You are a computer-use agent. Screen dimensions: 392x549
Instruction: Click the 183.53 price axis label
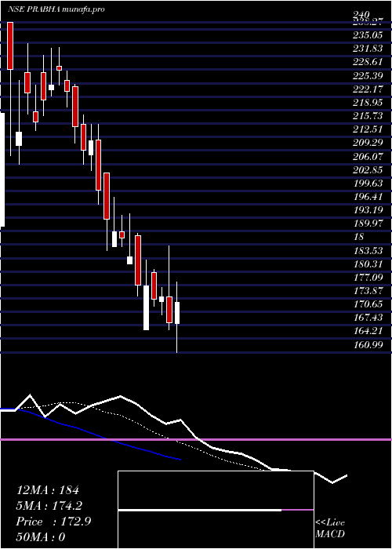(368, 250)
